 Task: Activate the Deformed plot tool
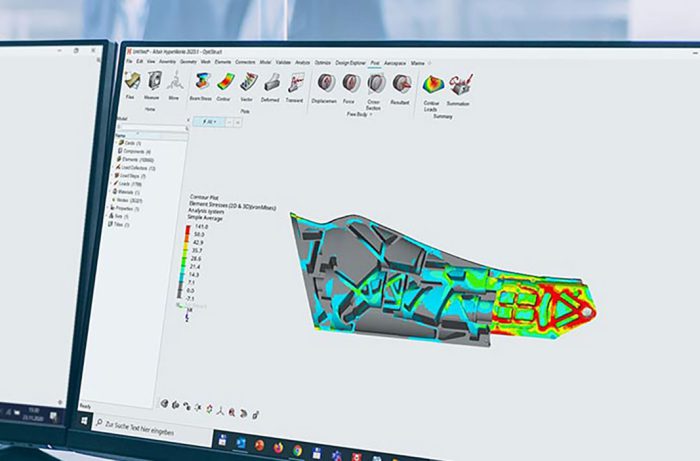click(270, 85)
